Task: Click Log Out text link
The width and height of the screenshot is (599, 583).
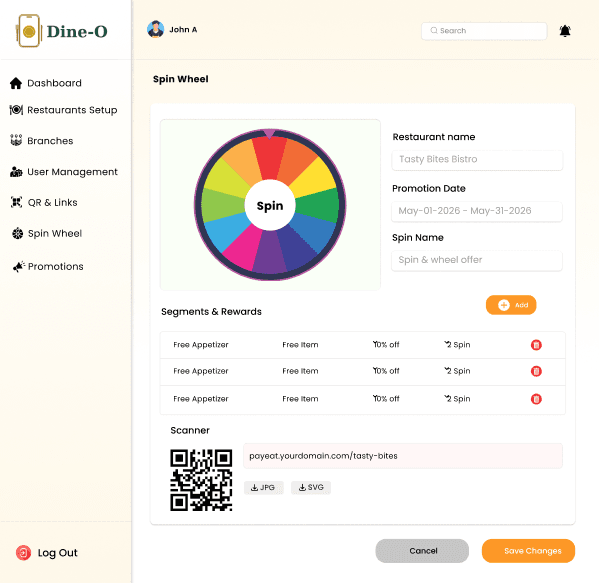Action: tap(58, 553)
